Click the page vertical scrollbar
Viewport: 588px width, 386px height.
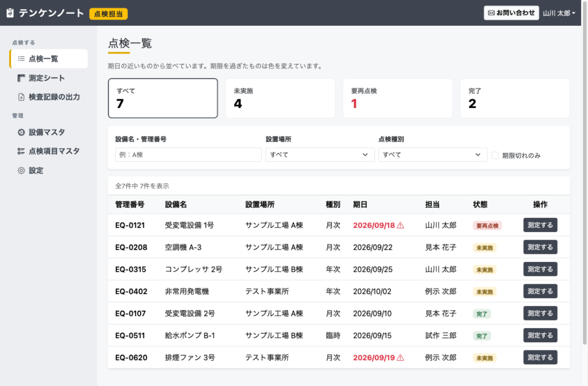pyautogui.click(x=585, y=172)
